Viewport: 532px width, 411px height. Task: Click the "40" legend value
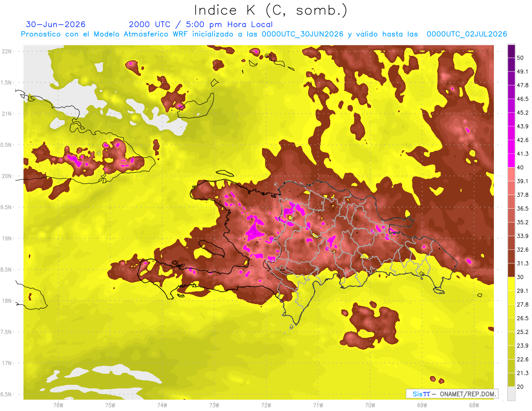[521, 167]
